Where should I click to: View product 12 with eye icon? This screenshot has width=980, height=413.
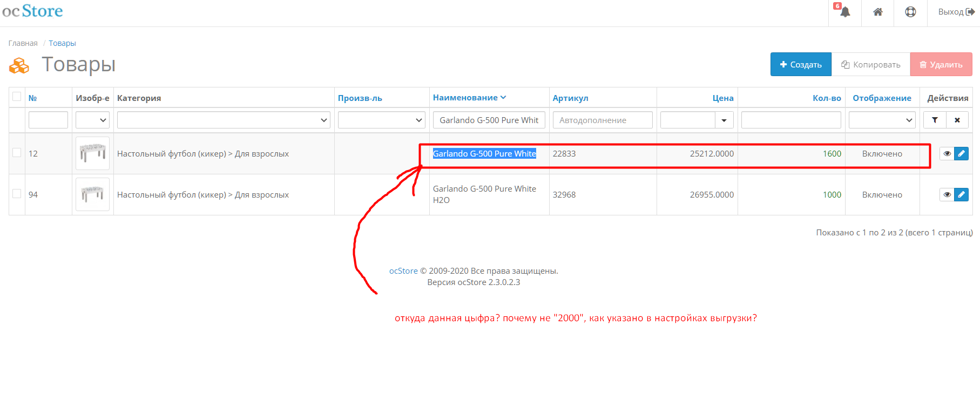click(947, 154)
